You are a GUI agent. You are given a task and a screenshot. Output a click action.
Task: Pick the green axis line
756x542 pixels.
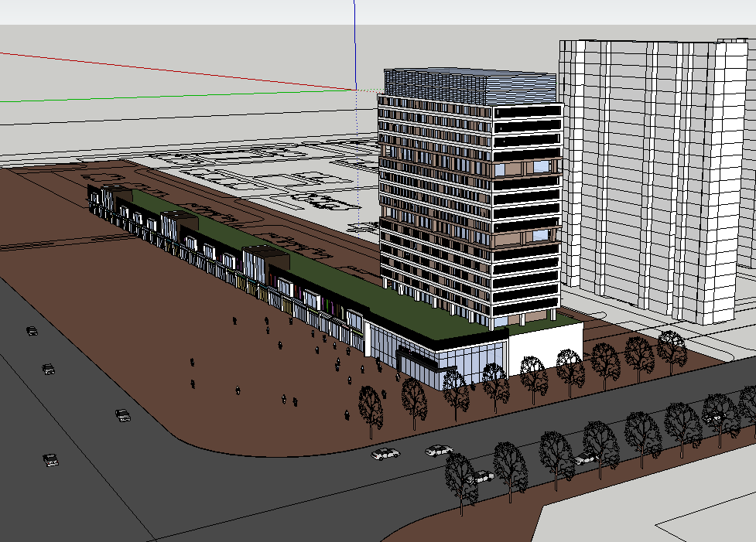(177, 95)
